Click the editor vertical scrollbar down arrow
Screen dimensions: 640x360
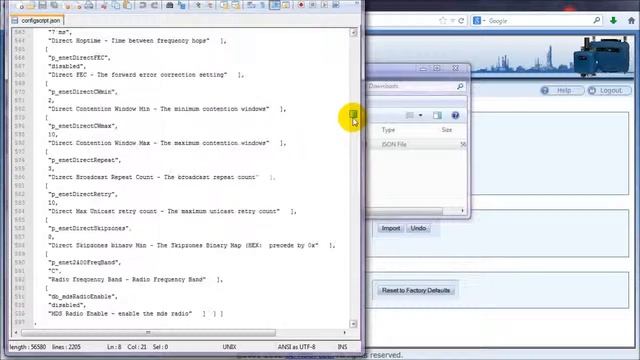[x=353, y=324]
